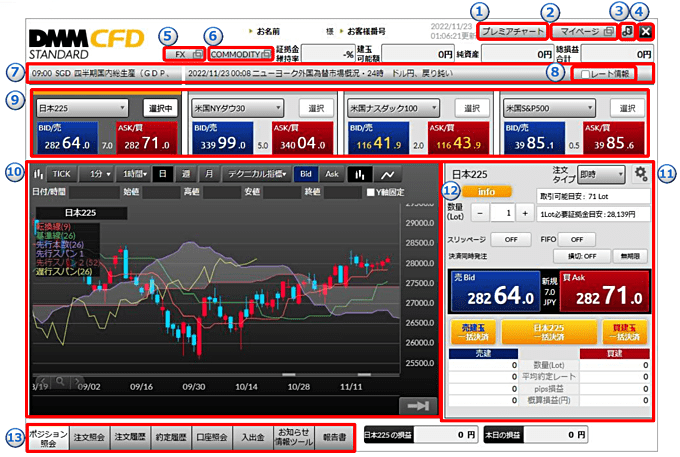
Task: Click 日本225 BID/売 rate tile
Action: tap(67, 137)
